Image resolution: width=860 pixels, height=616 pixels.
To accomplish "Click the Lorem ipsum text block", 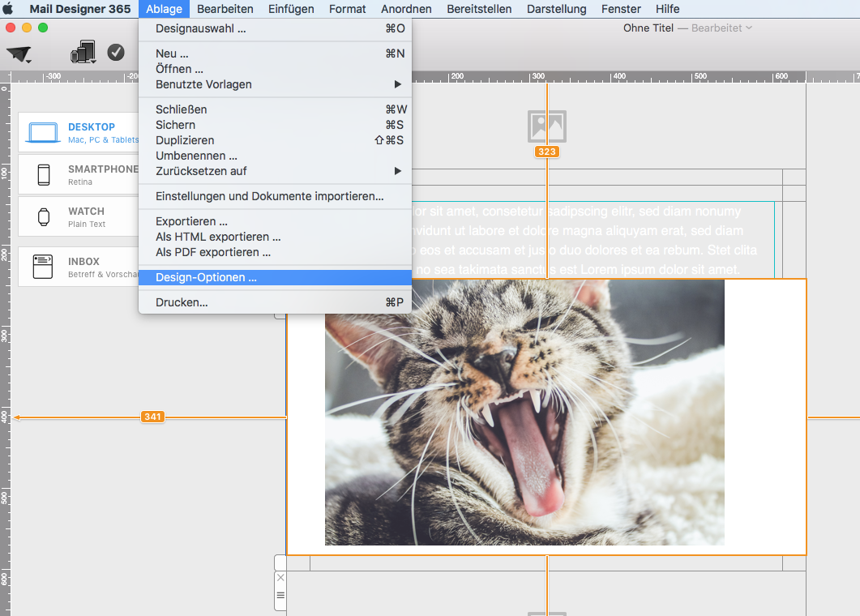I will (x=593, y=240).
